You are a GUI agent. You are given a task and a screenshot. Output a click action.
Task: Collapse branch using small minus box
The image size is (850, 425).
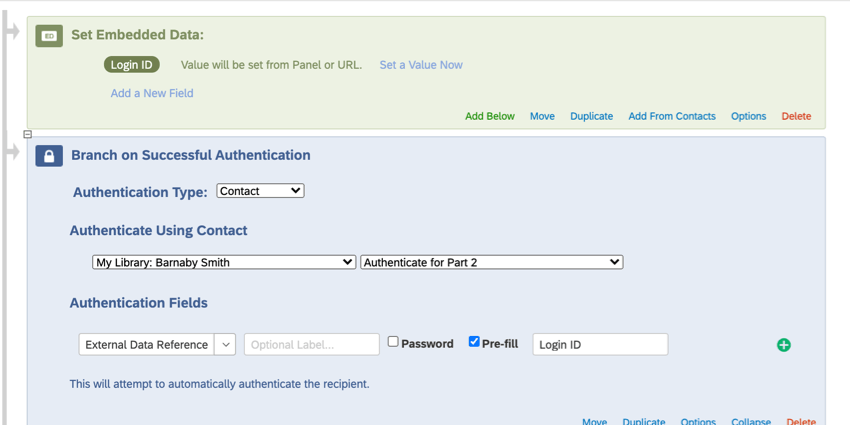[28, 134]
